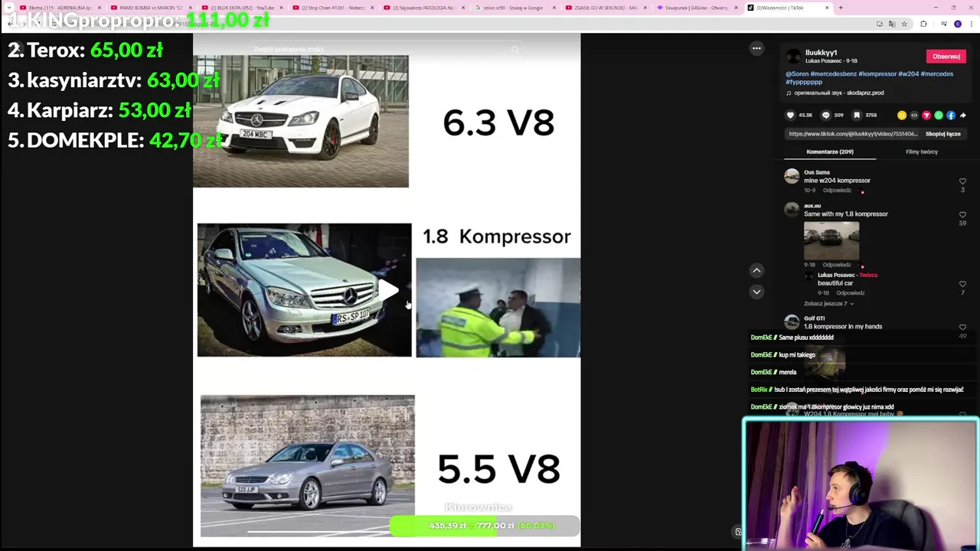Viewport: 980px width, 551px height.
Task: Switch to 'BLOK EKIPA' YouTube browser tab
Action: [241, 8]
